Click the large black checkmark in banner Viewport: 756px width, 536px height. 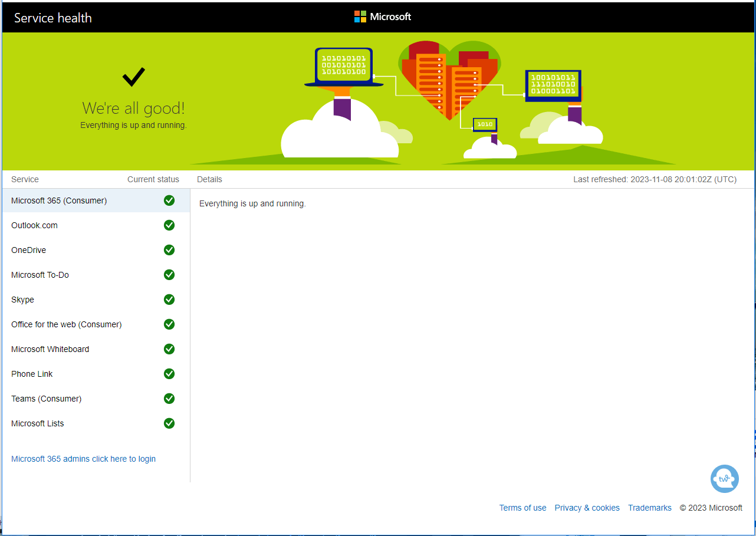pyautogui.click(x=134, y=77)
